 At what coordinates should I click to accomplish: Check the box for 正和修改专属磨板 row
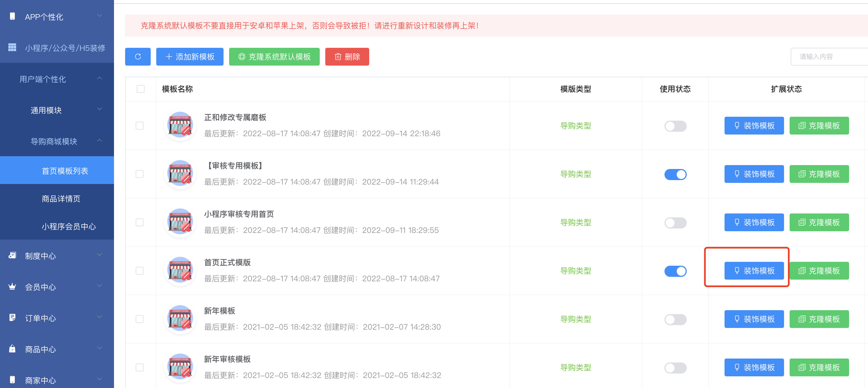pos(140,126)
